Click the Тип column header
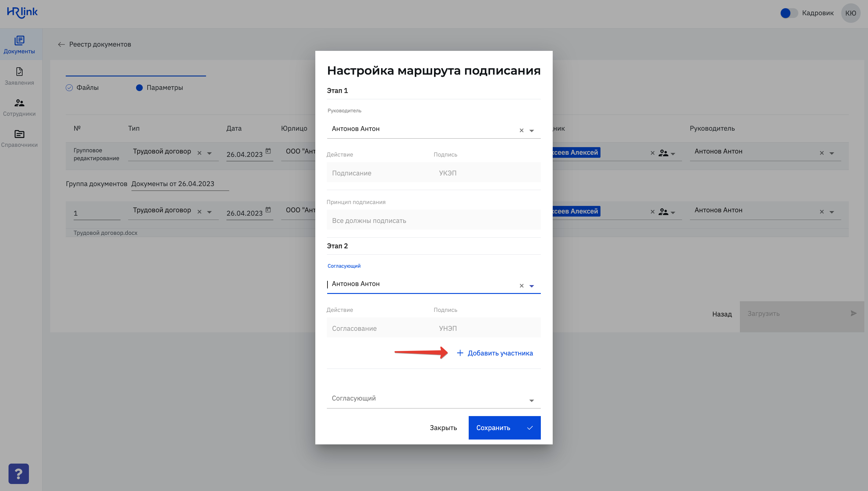 (x=133, y=129)
